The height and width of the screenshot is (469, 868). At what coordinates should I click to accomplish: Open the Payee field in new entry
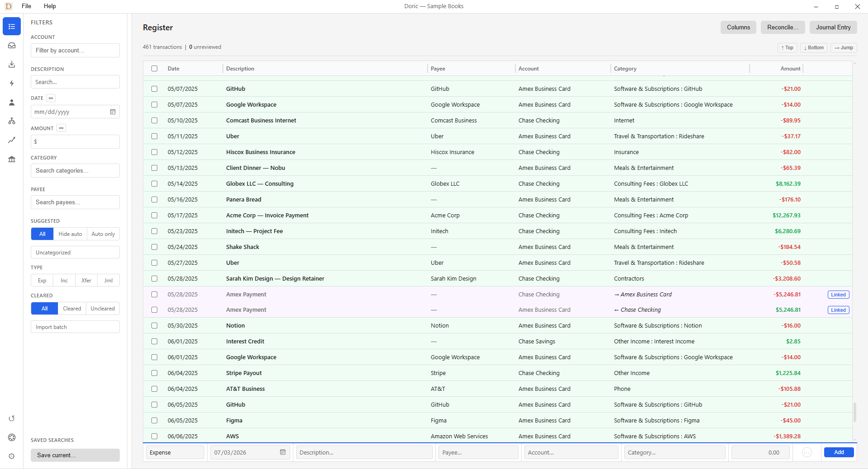pyautogui.click(x=478, y=452)
